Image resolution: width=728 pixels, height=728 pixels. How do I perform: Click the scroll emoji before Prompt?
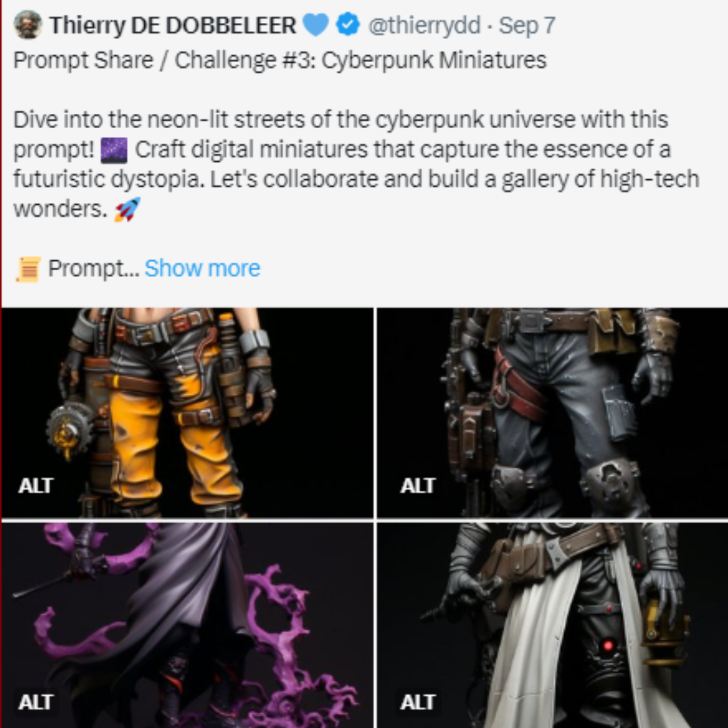29,269
